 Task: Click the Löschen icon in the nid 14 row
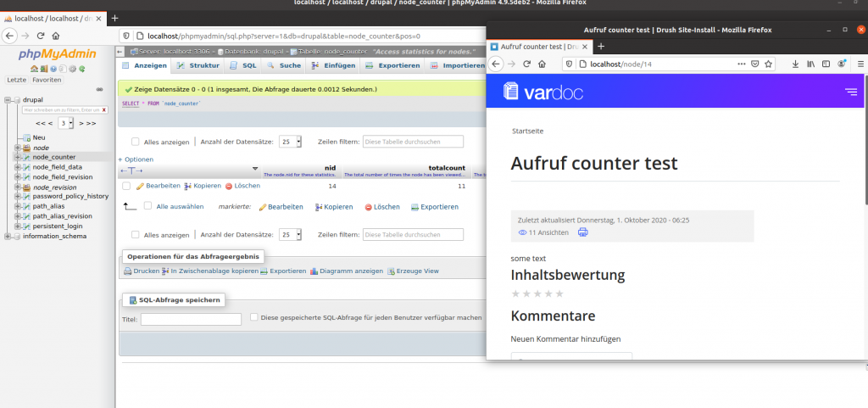pos(229,186)
